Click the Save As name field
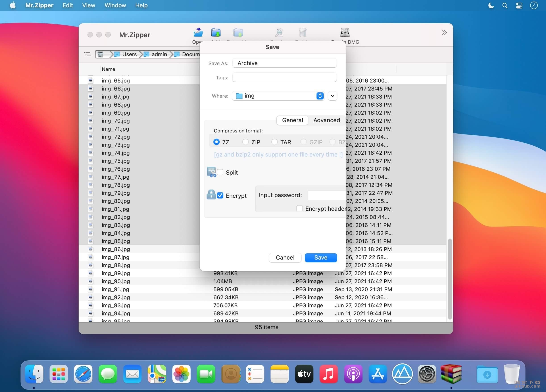The image size is (546, 392). (x=284, y=63)
